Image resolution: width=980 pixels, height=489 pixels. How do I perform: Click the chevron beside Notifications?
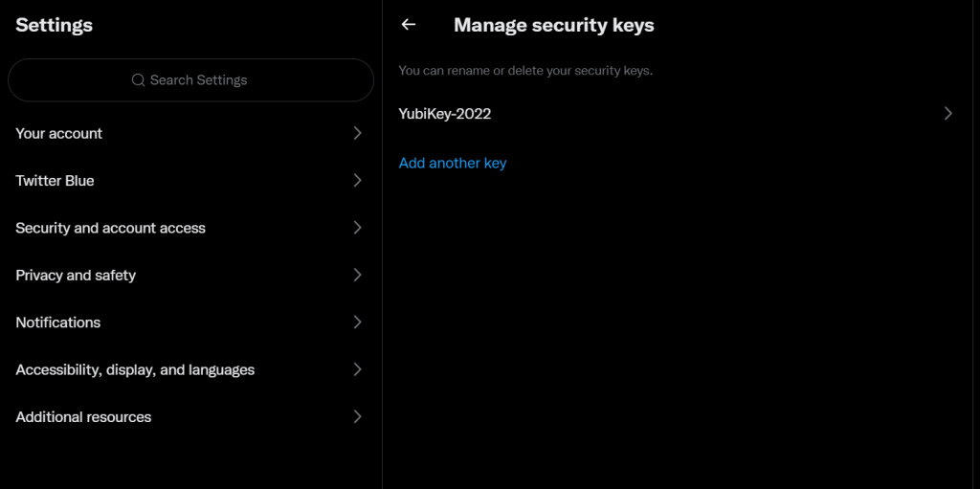(358, 322)
